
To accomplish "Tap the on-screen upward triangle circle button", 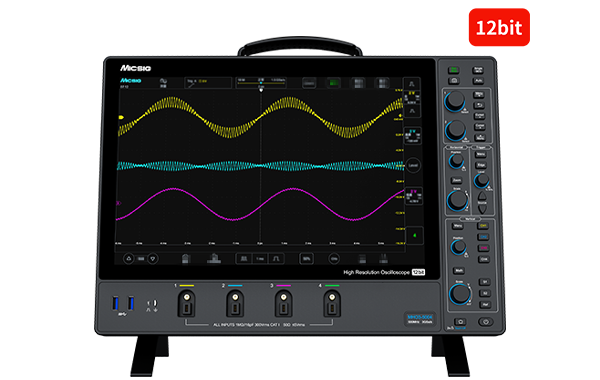I will [129, 258].
